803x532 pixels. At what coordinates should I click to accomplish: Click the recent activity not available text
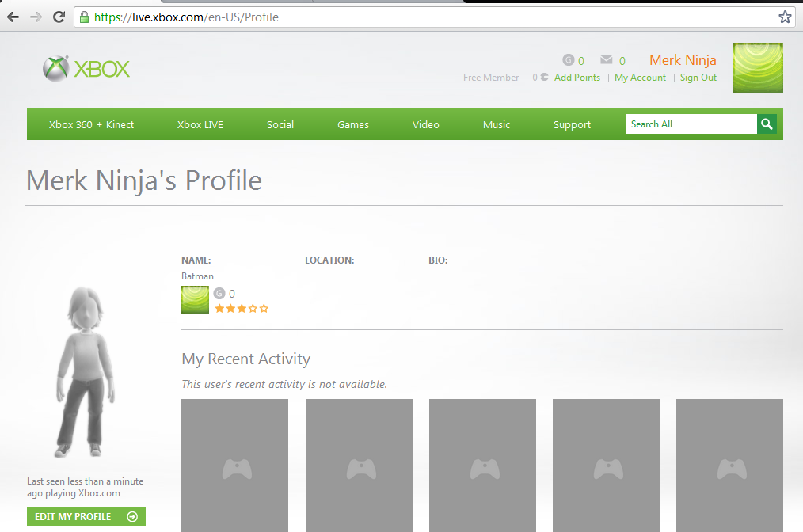(284, 384)
